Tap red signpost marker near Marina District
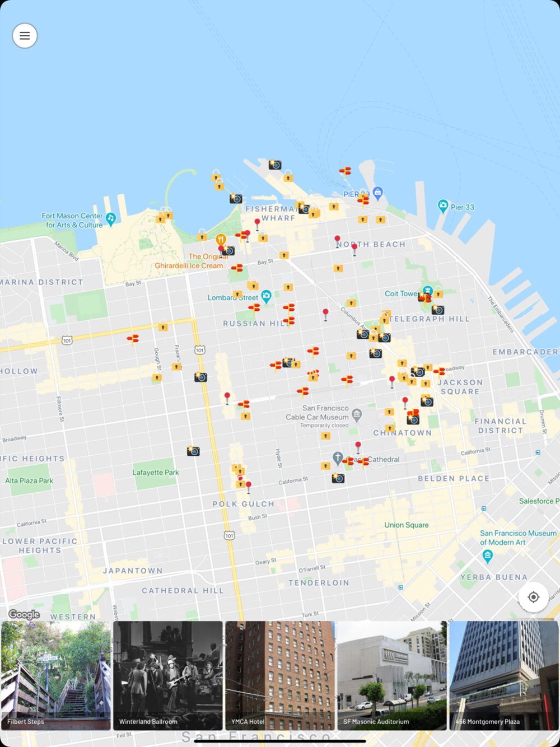 tap(133, 339)
